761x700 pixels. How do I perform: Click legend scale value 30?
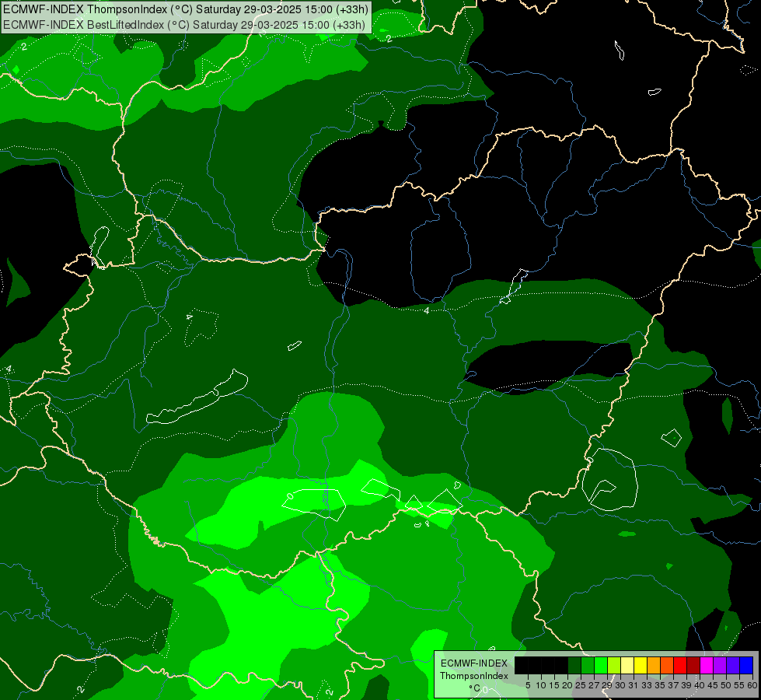click(x=620, y=685)
